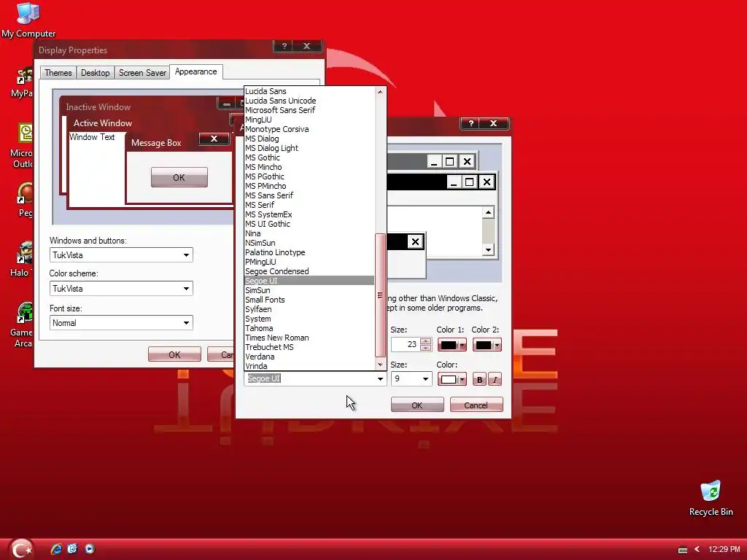The height and width of the screenshot is (560, 747).
Task: Open the Color scheme dropdown
Action: coord(121,289)
